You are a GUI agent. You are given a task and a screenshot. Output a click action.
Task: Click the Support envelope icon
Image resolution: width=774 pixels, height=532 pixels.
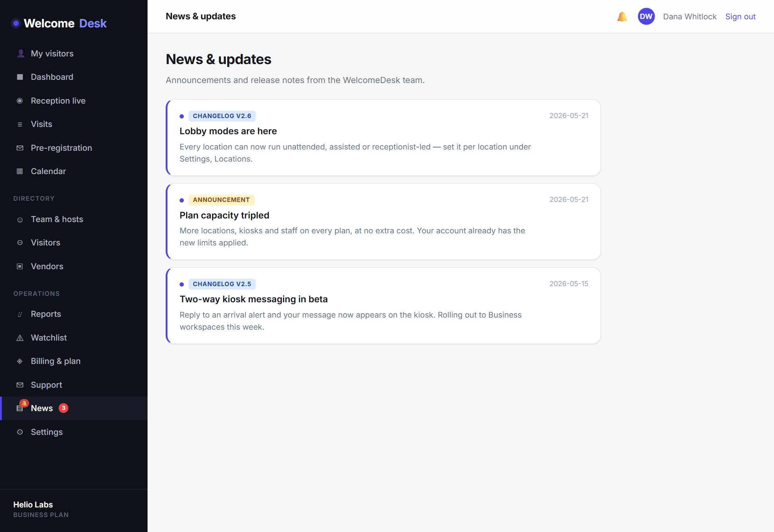[x=20, y=385]
